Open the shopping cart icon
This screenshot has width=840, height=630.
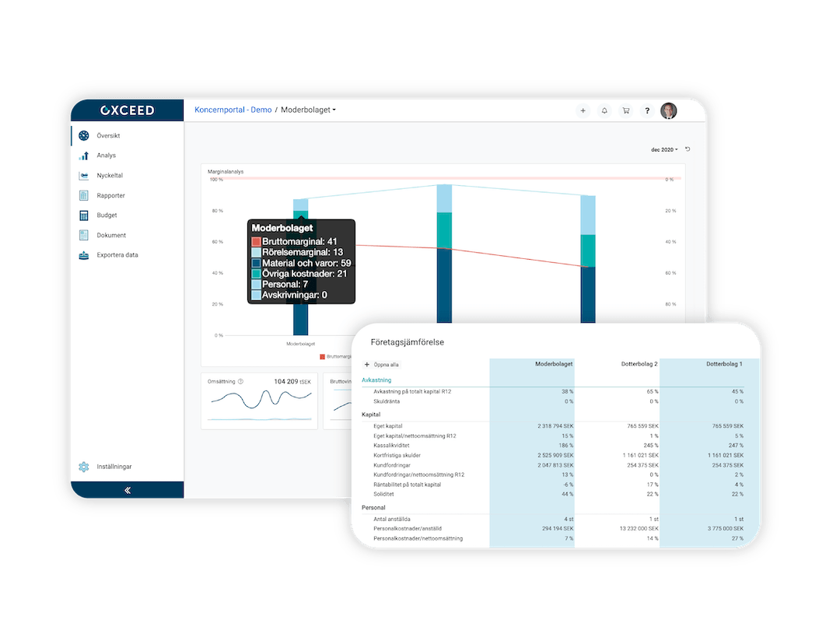click(625, 110)
